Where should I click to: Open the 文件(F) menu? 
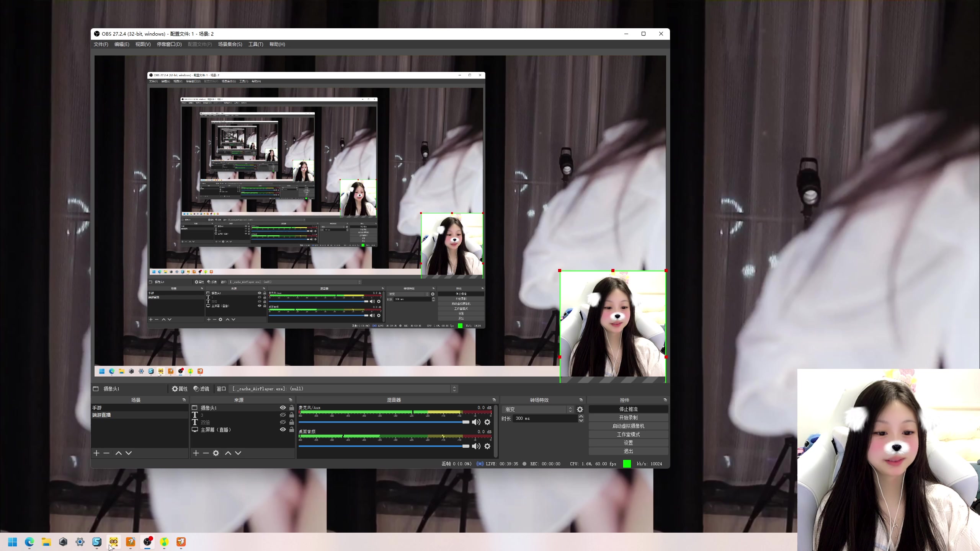(101, 44)
